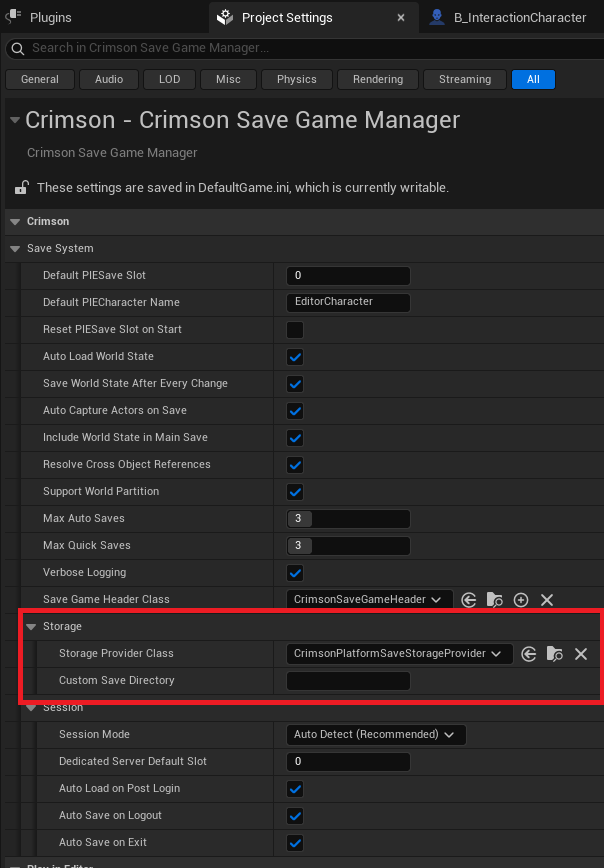This screenshot has height=868, width=604.
Task: Use selected asset for Save Game Header Class
Action: point(468,600)
